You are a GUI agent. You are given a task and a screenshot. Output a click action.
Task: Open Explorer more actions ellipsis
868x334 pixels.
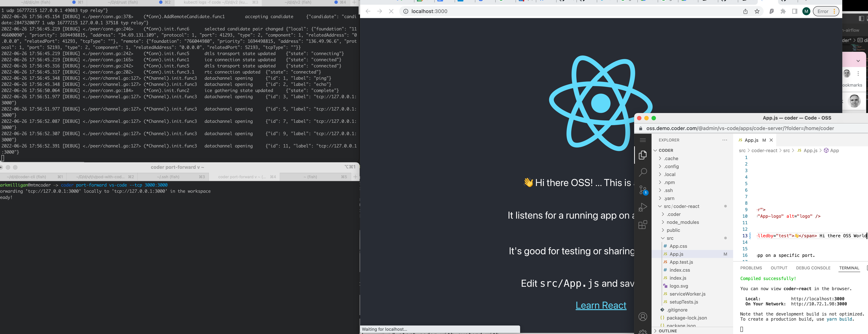point(724,140)
